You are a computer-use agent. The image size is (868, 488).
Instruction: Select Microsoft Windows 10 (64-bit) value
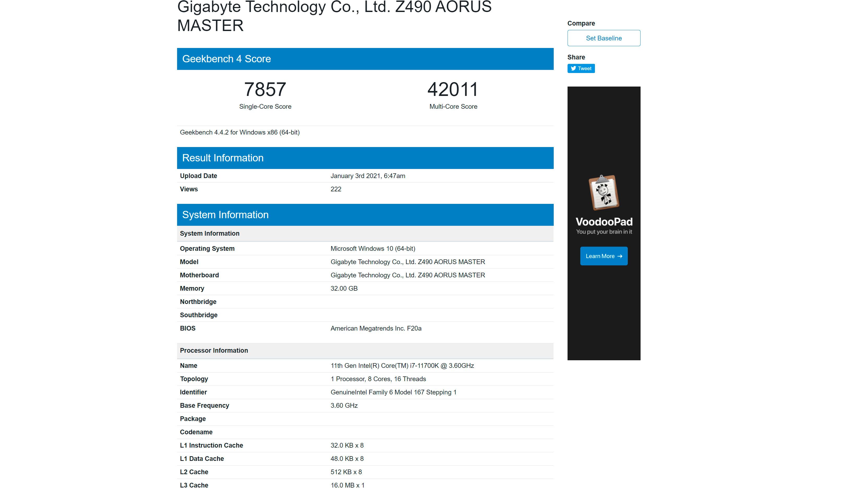pyautogui.click(x=373, y=248)
